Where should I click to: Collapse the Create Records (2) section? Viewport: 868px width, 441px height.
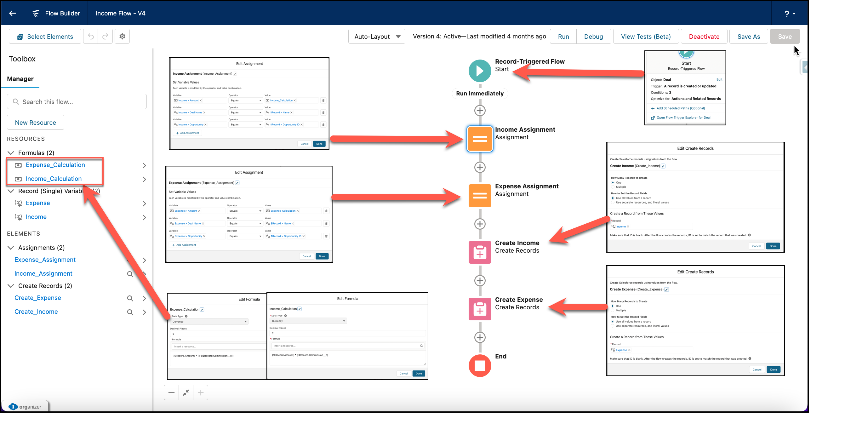(11, 286)
